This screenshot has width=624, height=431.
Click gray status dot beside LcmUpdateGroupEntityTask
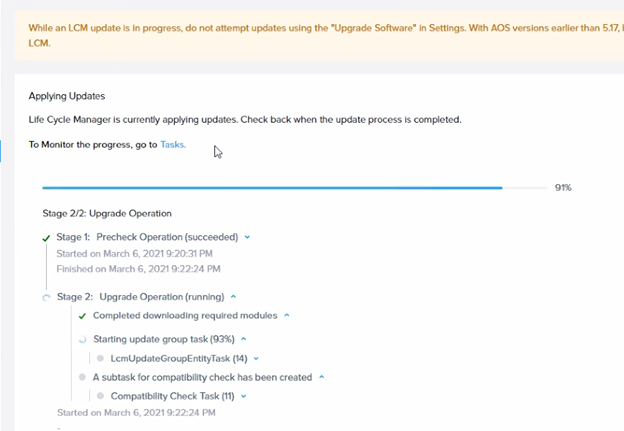[100, 359]
